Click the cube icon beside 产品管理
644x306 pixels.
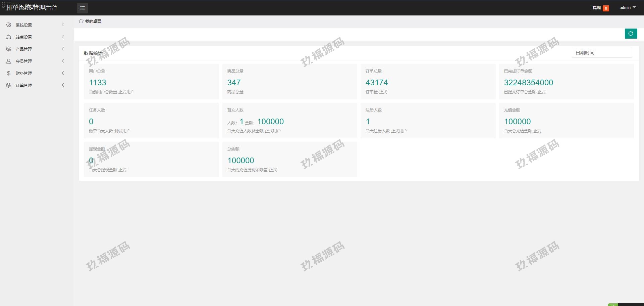[9, 49]
